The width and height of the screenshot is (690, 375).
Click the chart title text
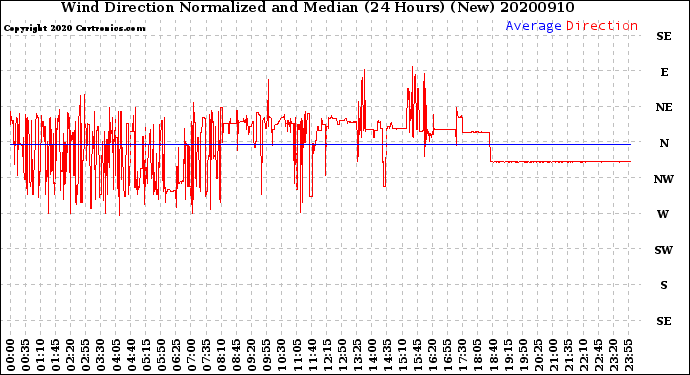317,7
